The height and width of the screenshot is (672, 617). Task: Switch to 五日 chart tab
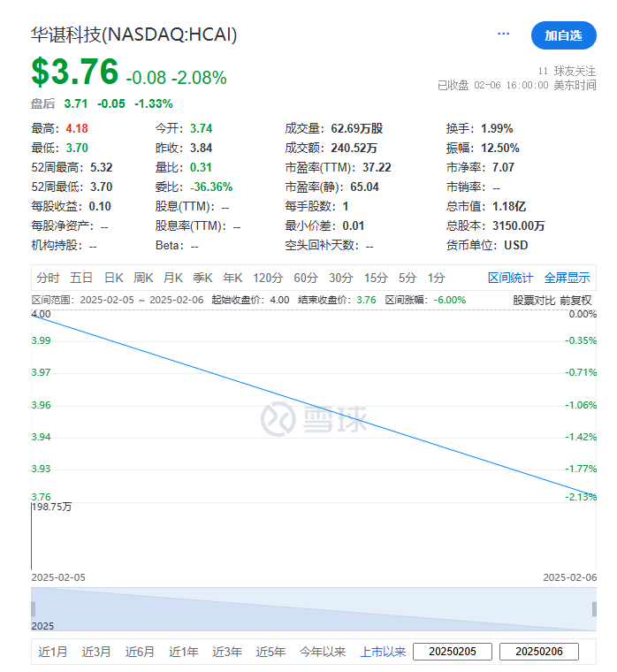point(81,279)
